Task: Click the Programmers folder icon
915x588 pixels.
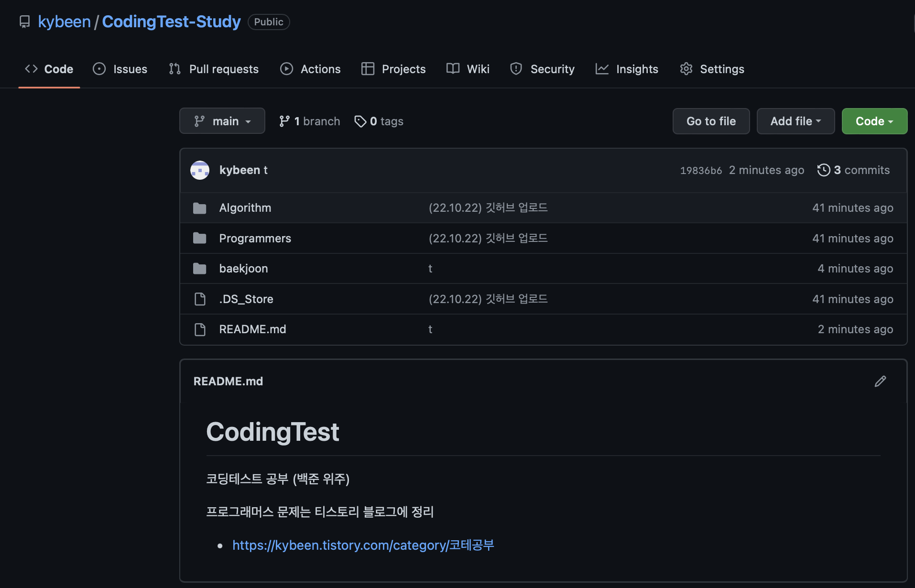Action: click(x=200, y=238)
